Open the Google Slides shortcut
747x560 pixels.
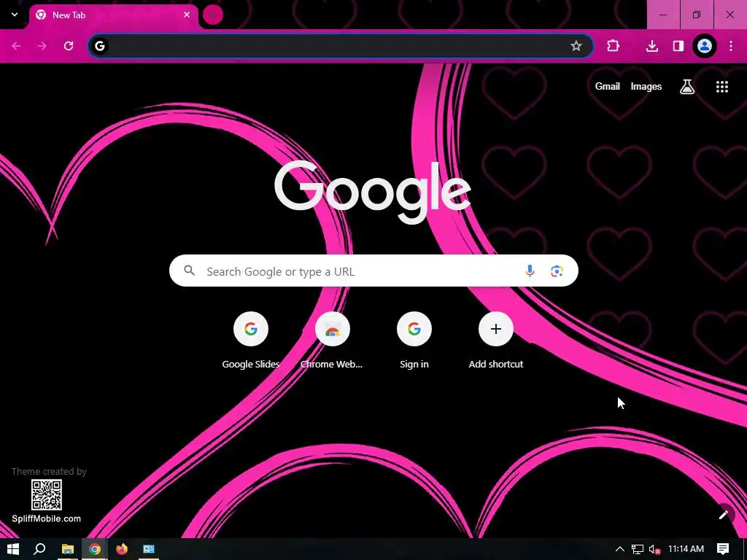251,340
